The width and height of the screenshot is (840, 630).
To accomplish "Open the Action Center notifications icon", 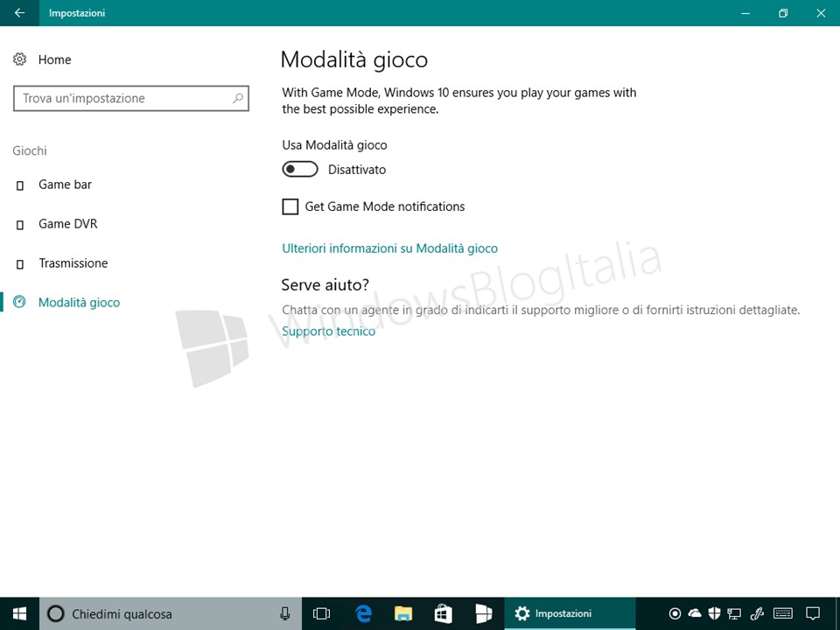I will point(813,613).
